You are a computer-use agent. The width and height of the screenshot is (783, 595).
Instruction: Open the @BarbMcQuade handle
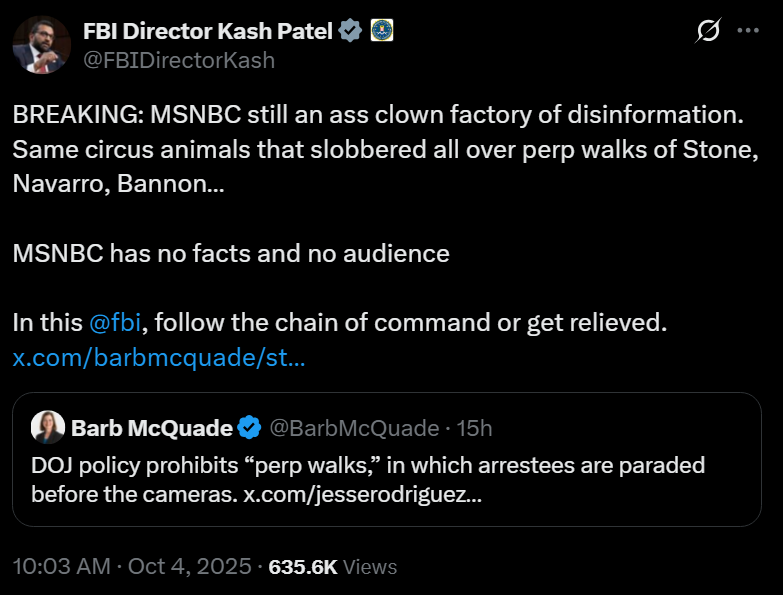click(x=354, y=428)
